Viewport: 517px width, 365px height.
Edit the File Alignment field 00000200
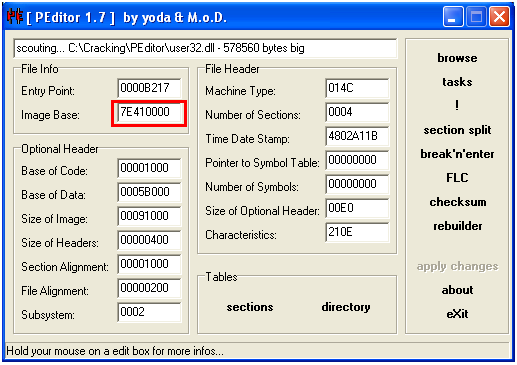(149, 288)
